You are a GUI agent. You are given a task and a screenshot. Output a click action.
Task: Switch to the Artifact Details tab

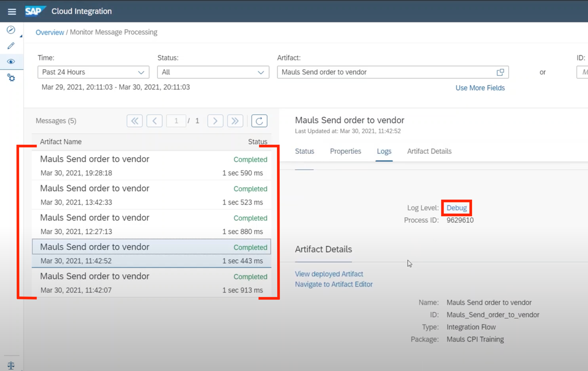(x=429, y=151)
